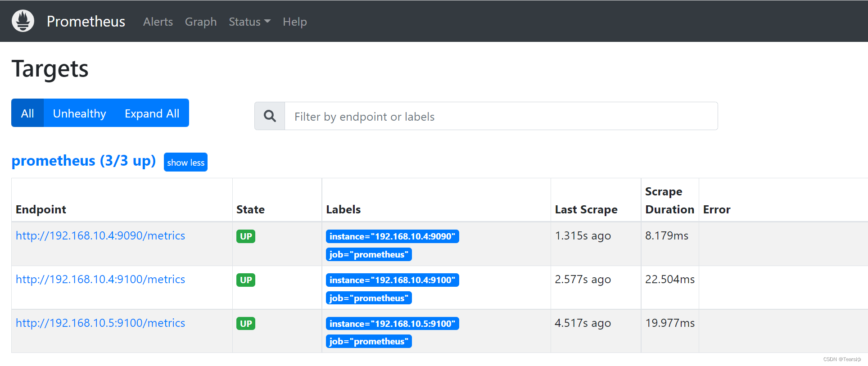
Task: Click the 22.504ms scrape duration
Action: (x=670, y=279)
